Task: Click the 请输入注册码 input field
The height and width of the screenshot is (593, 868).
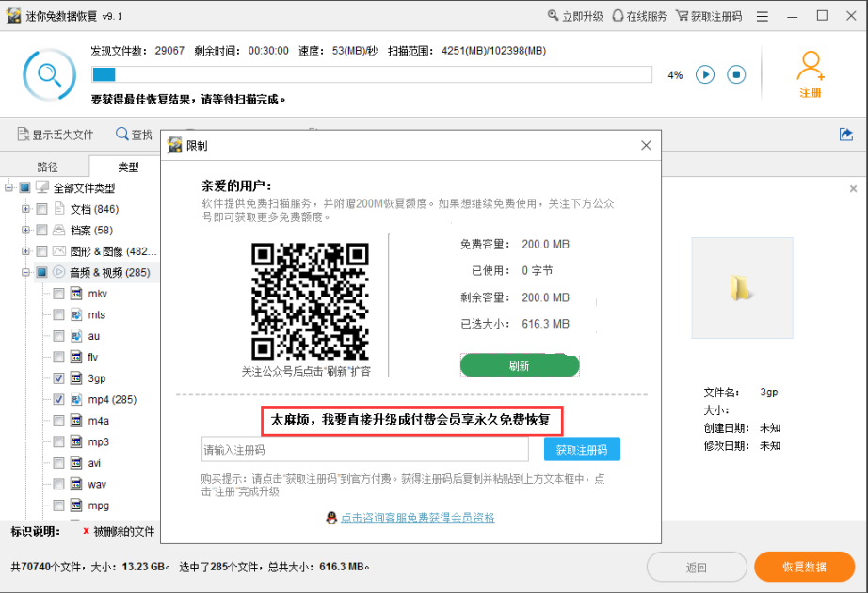Action: pos(364,450)
